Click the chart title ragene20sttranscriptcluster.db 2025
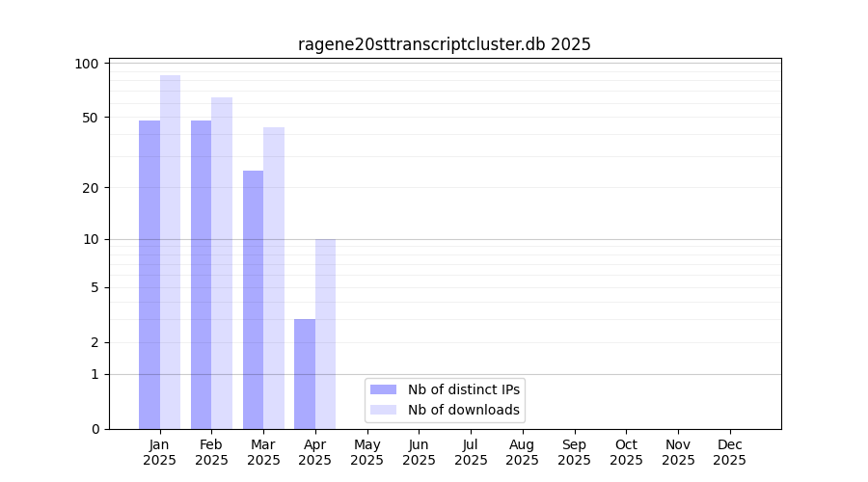The image size is (868, 482). [x=444, y=44]
